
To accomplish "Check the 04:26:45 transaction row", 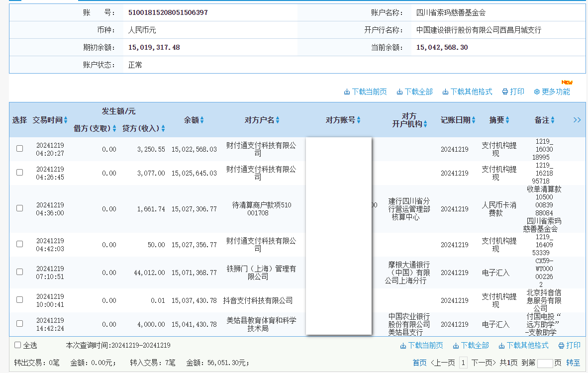I will coord(20,173).
